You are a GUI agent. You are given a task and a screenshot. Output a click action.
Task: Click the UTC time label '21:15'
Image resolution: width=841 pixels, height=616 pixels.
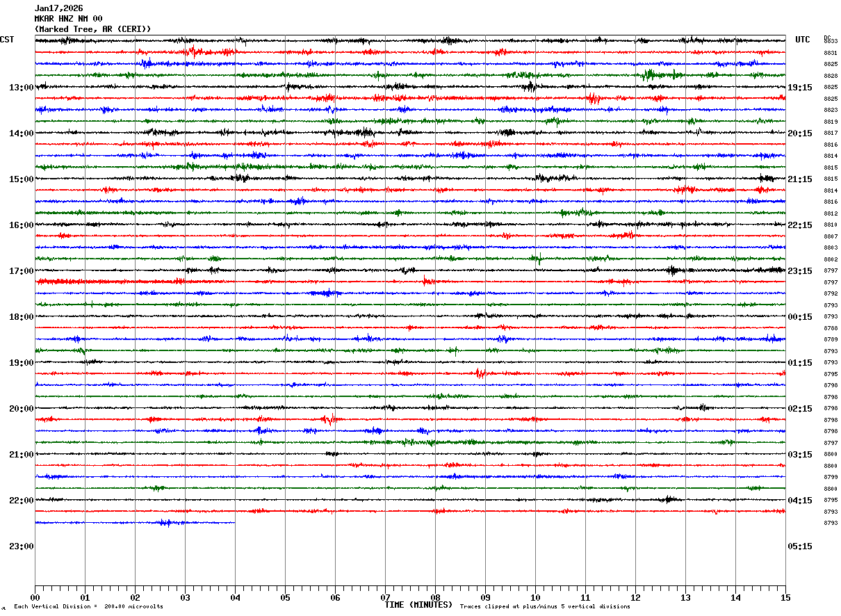pos(800,179)
